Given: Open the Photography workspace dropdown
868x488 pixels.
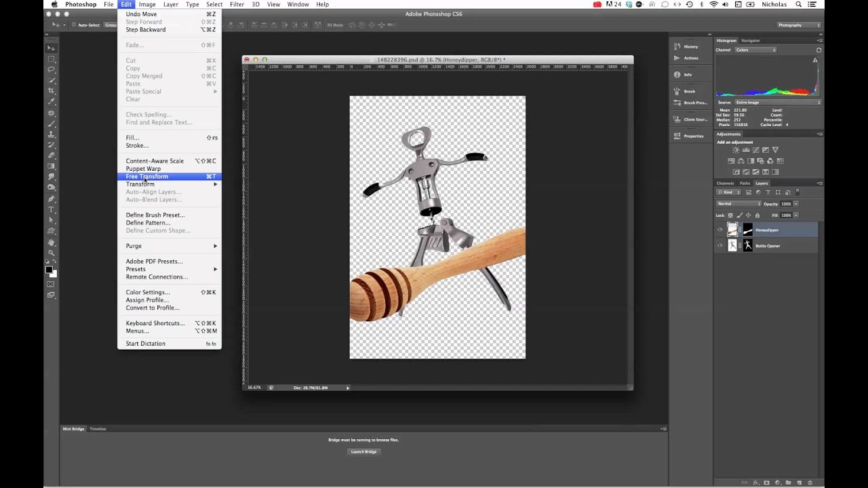Looking at the screenshot, I should point(799,25).
